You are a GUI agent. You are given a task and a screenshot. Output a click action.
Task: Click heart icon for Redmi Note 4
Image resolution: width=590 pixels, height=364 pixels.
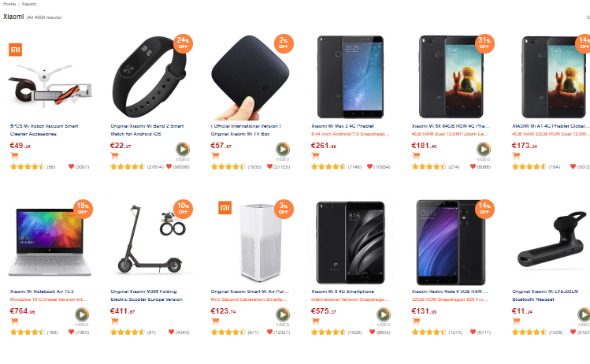pos(473,332)
